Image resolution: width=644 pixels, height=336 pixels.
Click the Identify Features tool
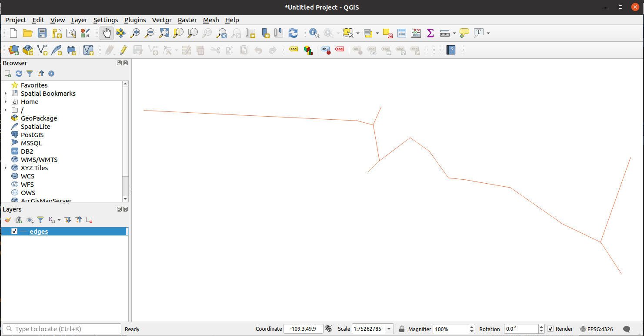coord(314,33)
